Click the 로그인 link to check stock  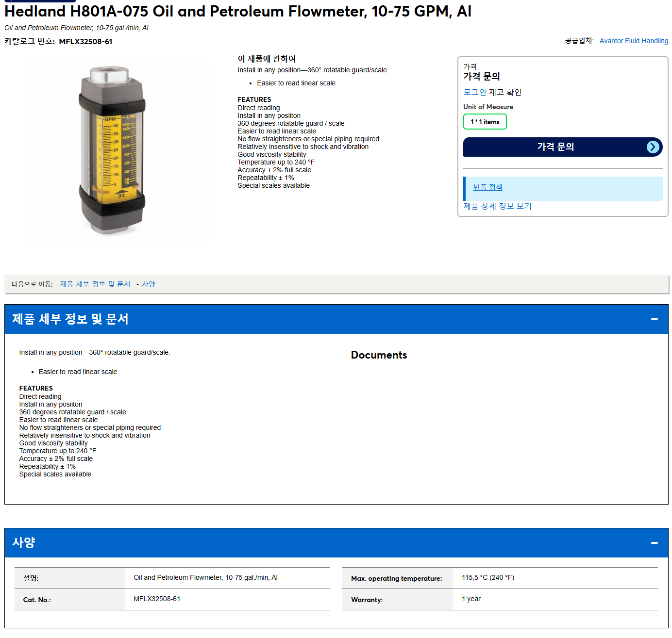474,92
